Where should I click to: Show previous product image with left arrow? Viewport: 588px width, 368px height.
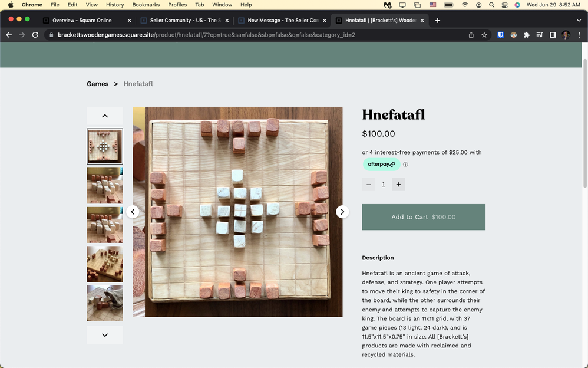(133, 212)
